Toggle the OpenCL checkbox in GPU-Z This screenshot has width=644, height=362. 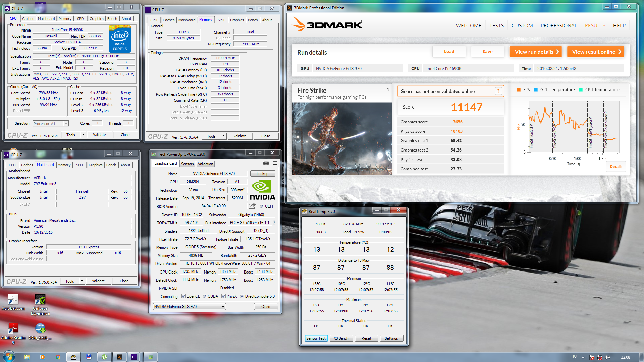(x=183, y=296)
